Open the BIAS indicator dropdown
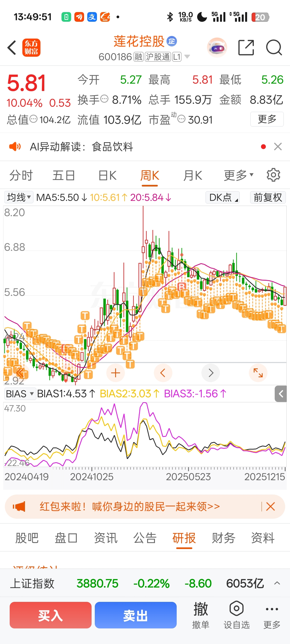The width and height of the screenshot is (290, 644). point(20,394)
